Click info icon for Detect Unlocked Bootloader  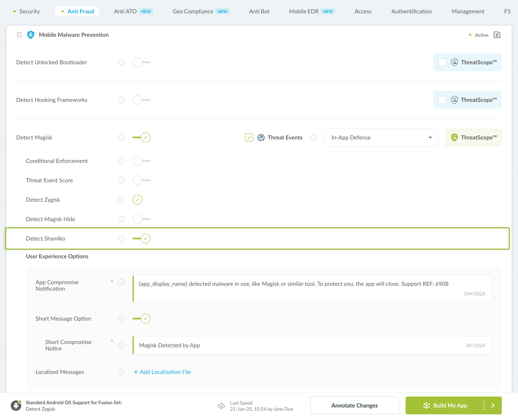121,62
